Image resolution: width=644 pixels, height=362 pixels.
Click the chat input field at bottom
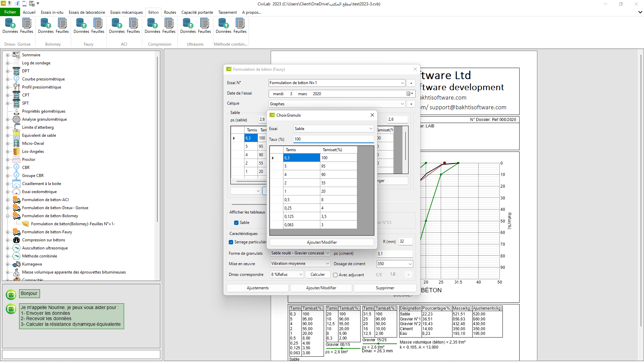coord(81,354)
